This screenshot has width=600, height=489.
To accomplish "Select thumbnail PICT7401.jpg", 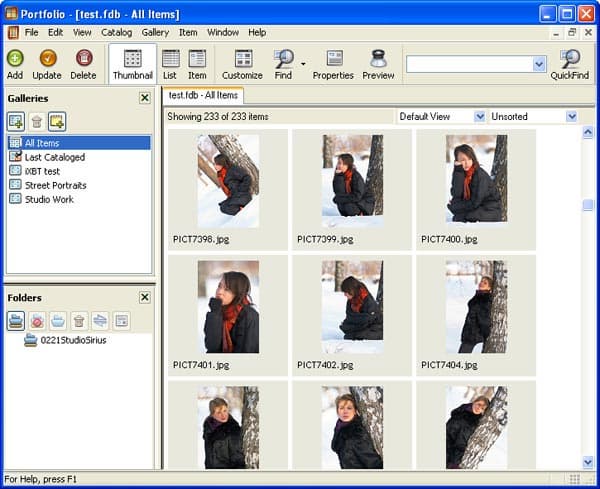I will point(228,316).
